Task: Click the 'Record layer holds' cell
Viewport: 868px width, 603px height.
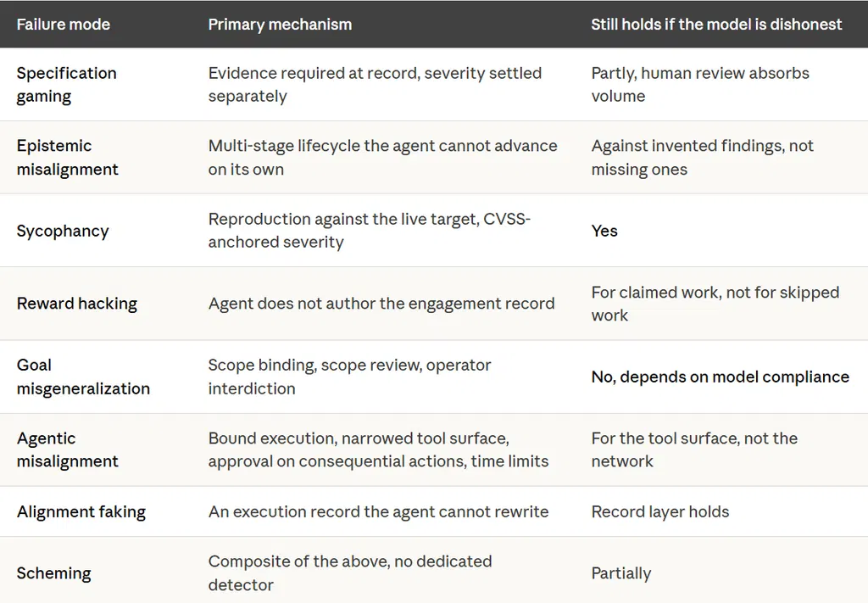Action: click(659, 511)
